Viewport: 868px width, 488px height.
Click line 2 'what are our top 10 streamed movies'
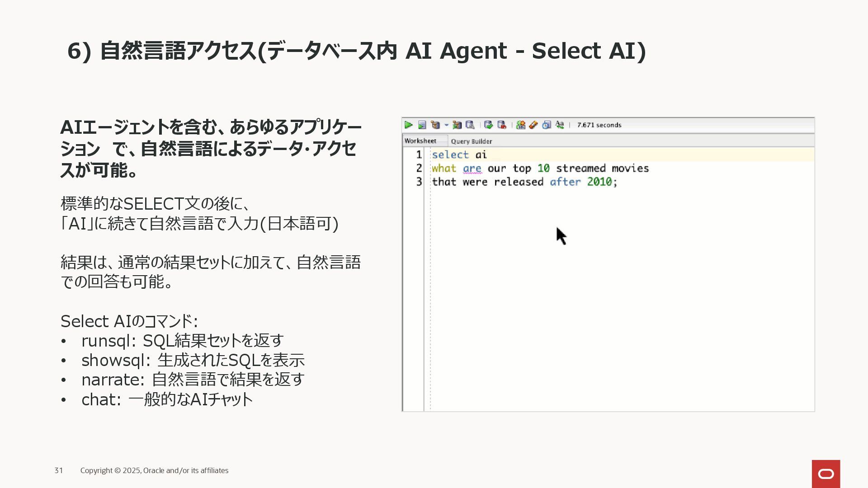[x=540, y=169]
